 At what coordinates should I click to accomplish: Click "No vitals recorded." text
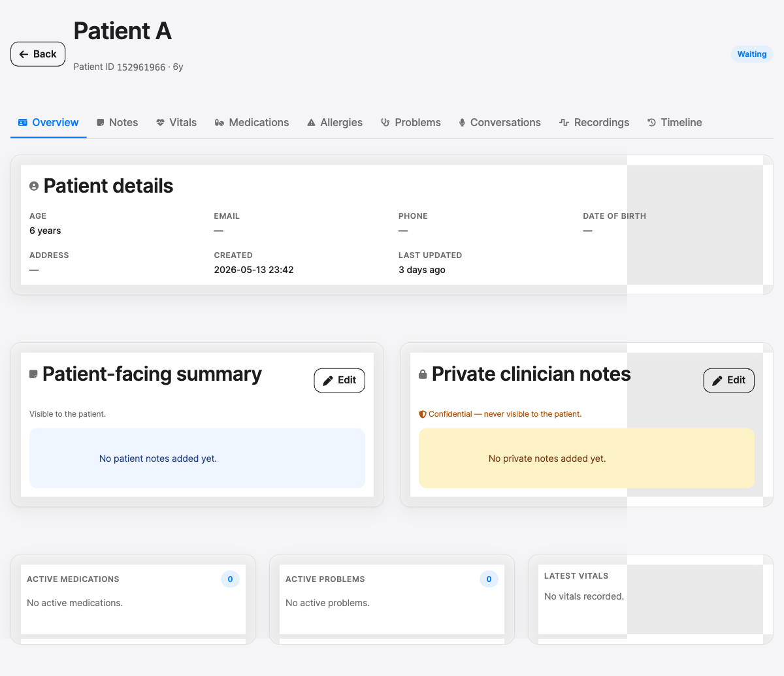coord(584,596)
